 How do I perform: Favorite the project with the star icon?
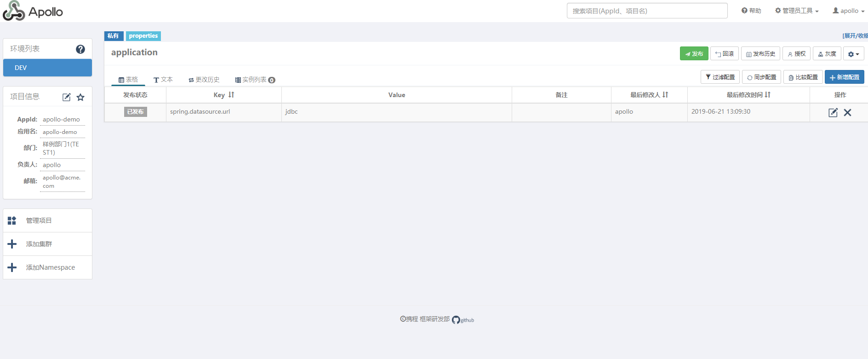coord(80,97)
